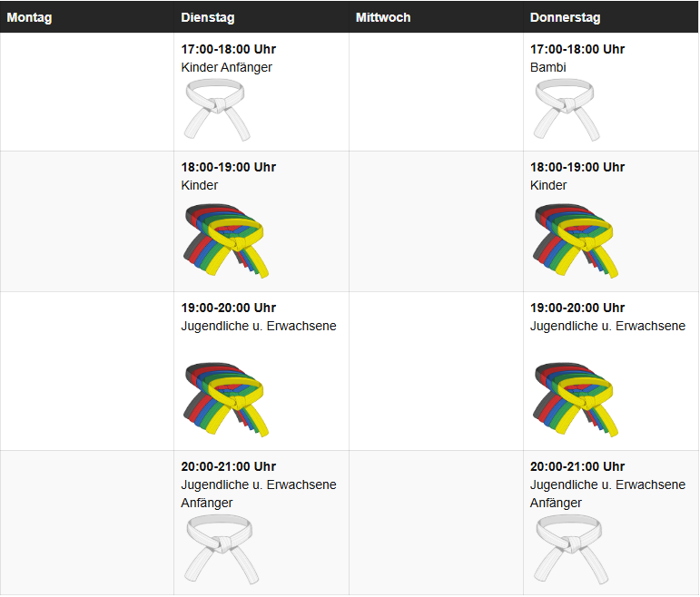
Task: Click white belt icon under Tuesday Kinder Anfänger
Action: coord(218,109)
